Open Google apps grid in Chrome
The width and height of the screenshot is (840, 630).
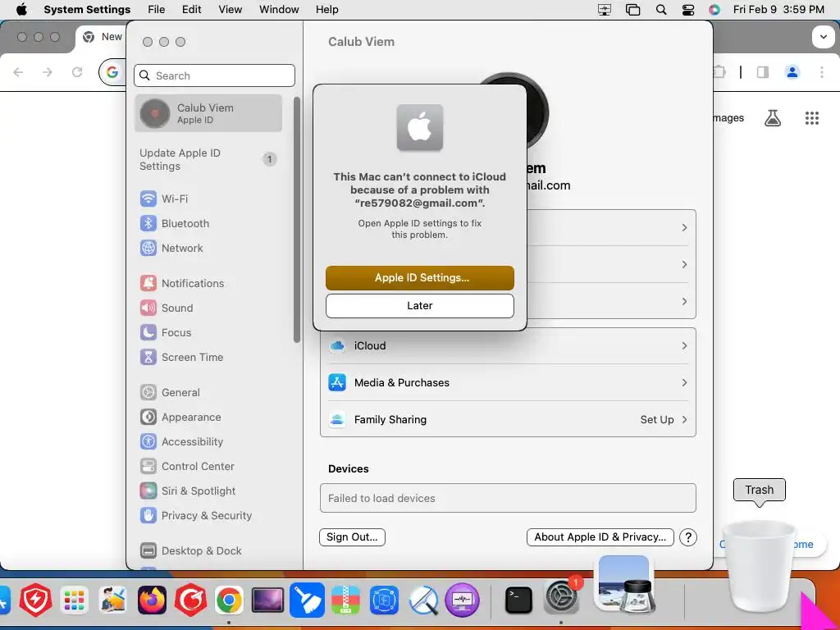tap(812, 118)
